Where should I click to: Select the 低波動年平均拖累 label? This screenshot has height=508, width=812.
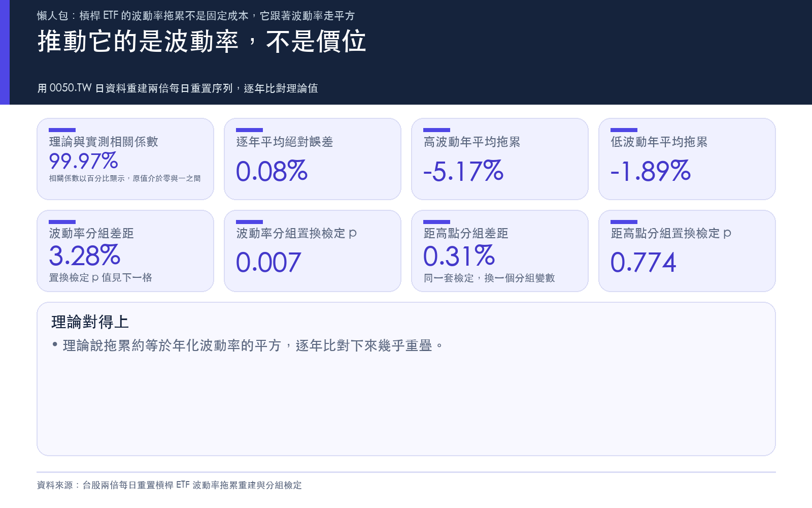[x=659, y=142]
